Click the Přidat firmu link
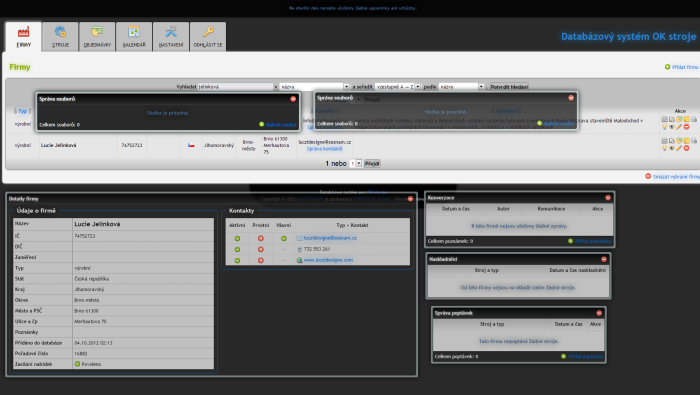700x395 pixels. pos(685,67)
